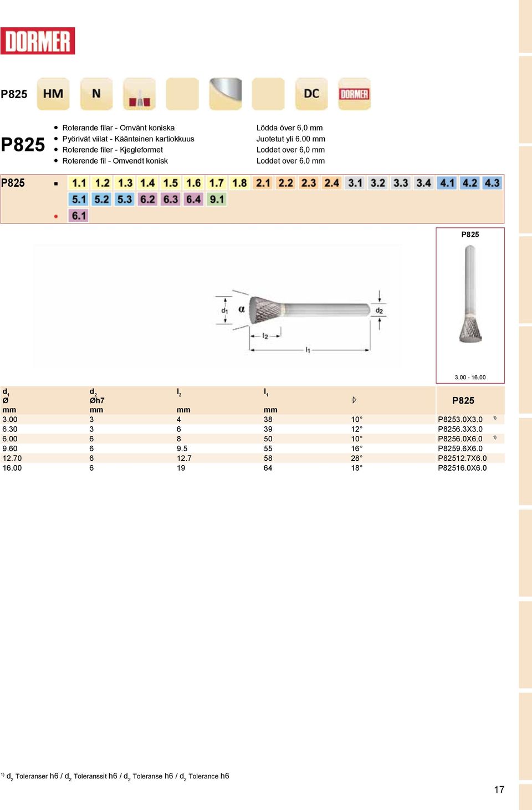Click the N icon tile
Screen dimensions: 532x810
click(96, 94)
